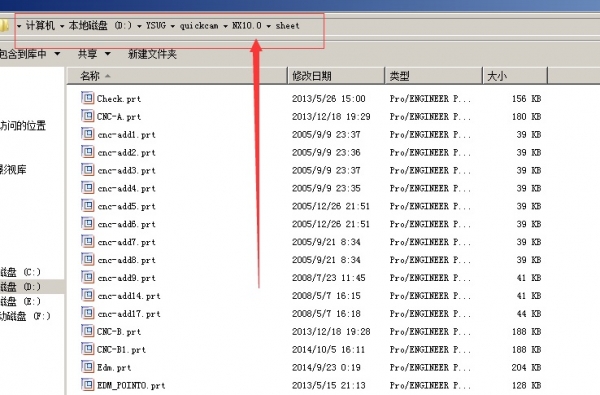
Task: Sort by 修改日期 column header
Action: pyautogui.click(x=336, y=76)
